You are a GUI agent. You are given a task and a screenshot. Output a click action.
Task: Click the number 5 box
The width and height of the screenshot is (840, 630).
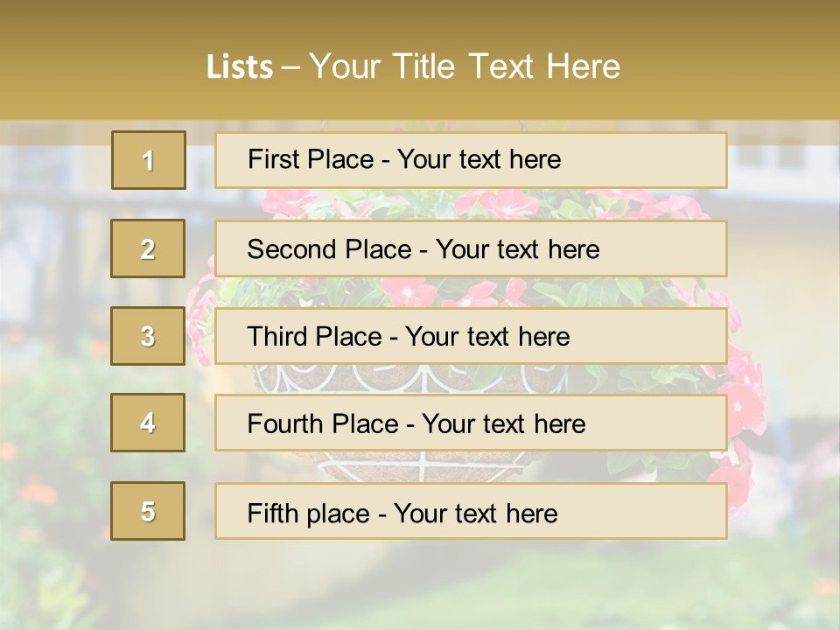(x=148, y=511)
